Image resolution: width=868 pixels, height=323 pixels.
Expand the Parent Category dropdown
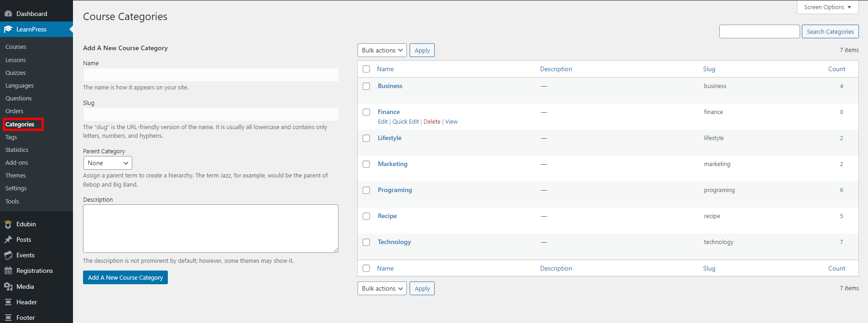tap(108, 163)
